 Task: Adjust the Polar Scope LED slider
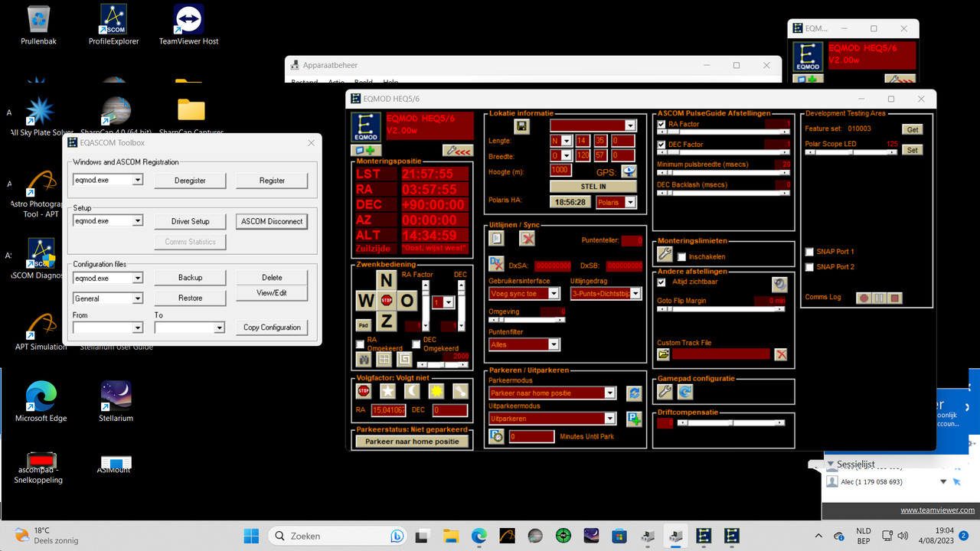[851, 152]
